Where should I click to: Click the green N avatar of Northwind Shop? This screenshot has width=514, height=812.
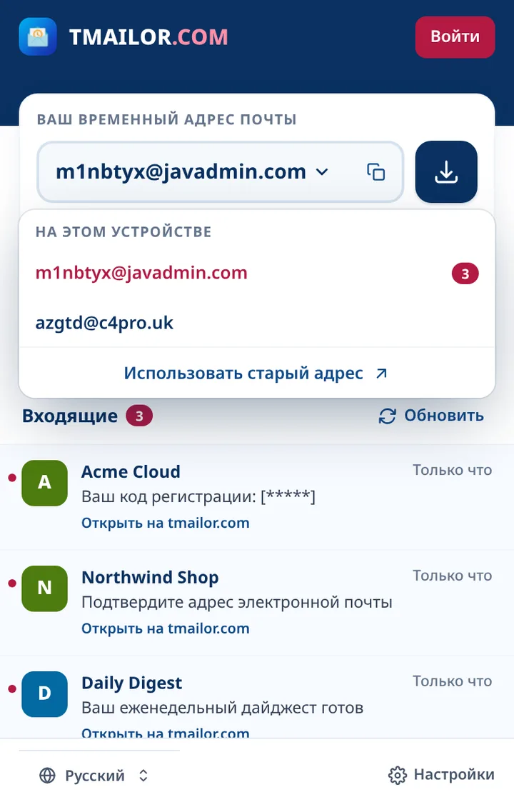click(x=44, y=588)
